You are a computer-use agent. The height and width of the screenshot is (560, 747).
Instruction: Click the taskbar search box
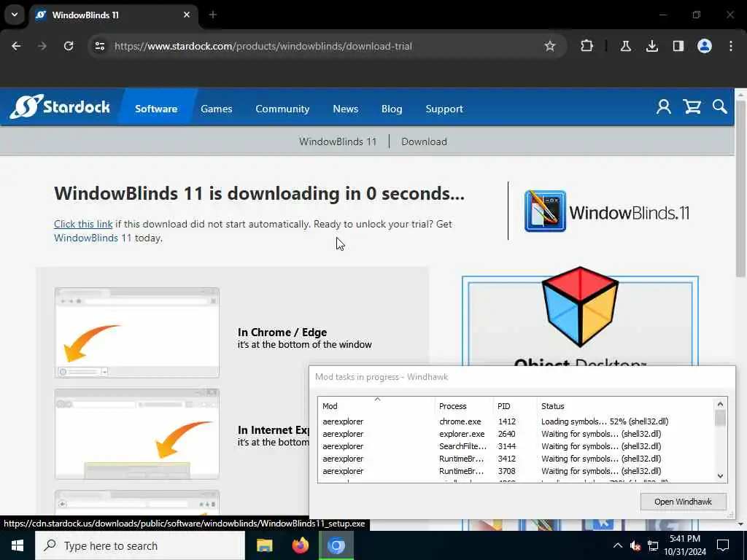[140, 545]
